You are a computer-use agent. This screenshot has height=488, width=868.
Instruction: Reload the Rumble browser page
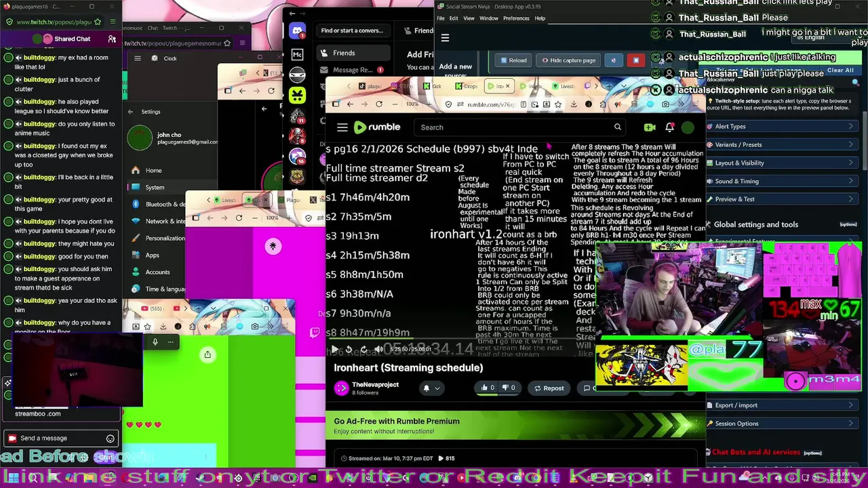click(379, 104)
